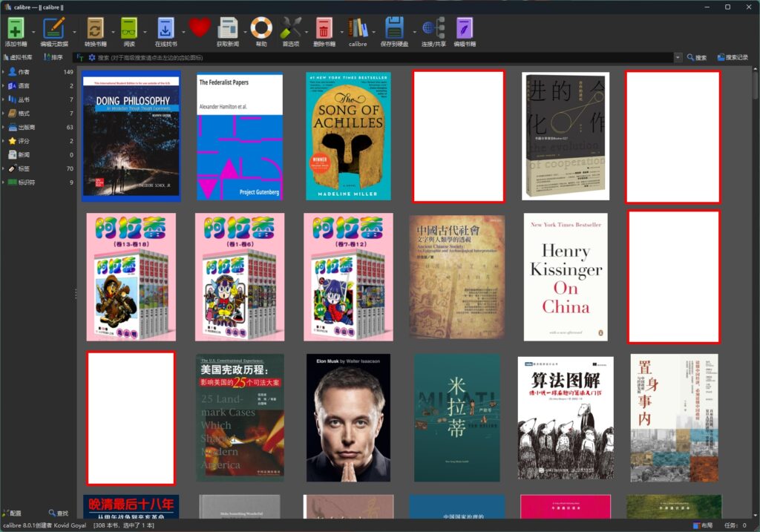The height and width of the screenshot is (532, 760).
Task: Select the Elon Musk book cover
Action: pos(347,418)
